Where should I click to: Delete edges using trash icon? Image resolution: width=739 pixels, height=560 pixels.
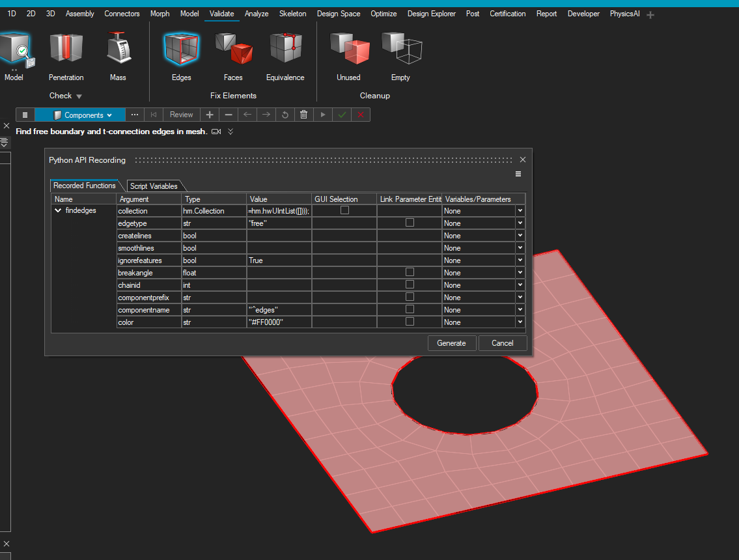(304, 115)
